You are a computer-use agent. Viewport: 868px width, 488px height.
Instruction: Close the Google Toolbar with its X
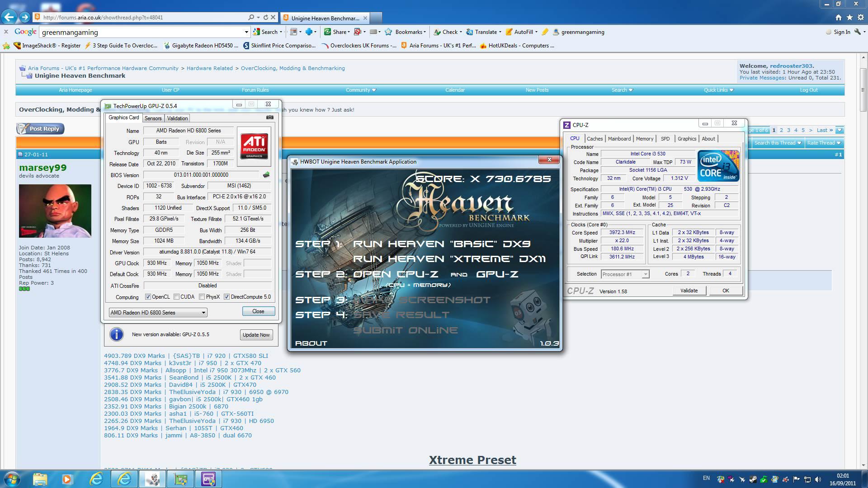(6, 32)
